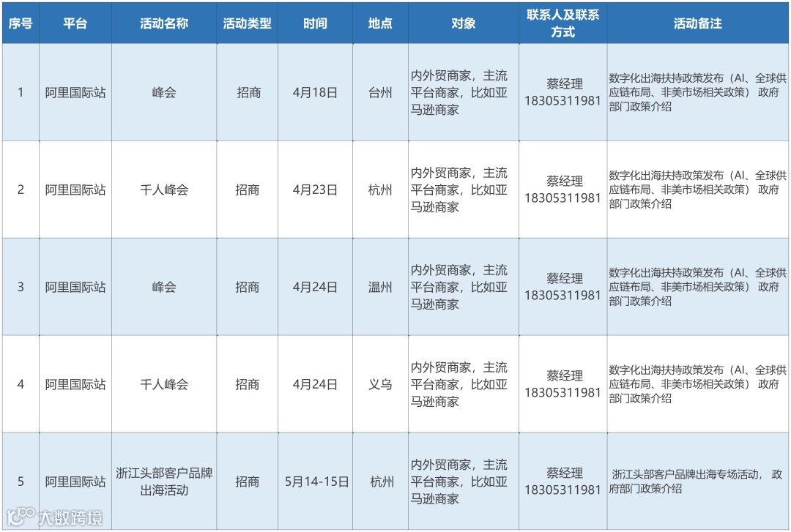Select the location cell 台州
The height and width of the screenshot is (532, 791).
[x=380, y=92]
